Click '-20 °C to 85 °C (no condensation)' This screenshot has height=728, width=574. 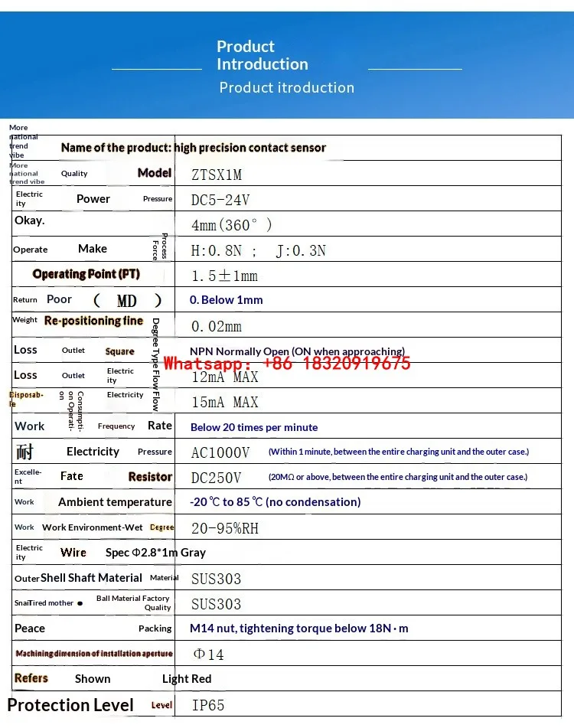[276, 502]
